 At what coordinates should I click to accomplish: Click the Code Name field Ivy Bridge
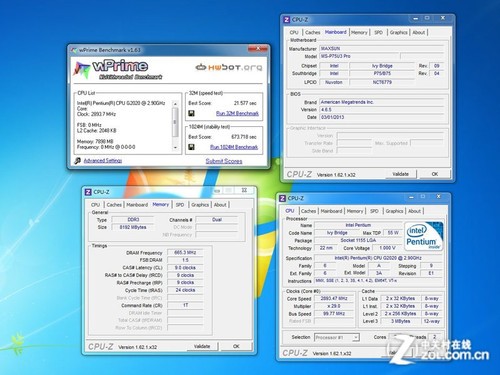[337, 233]
